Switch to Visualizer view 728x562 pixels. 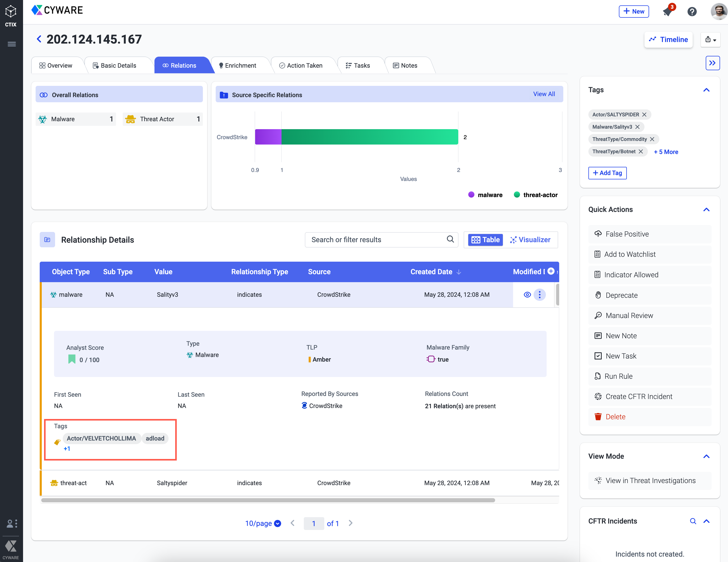[530, 240]
